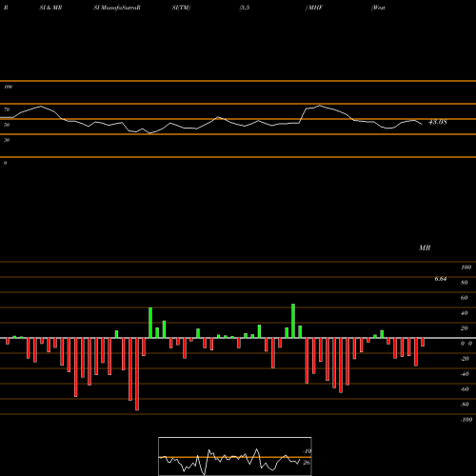Click the 'MR' panel title label

[x=425, y=248]
